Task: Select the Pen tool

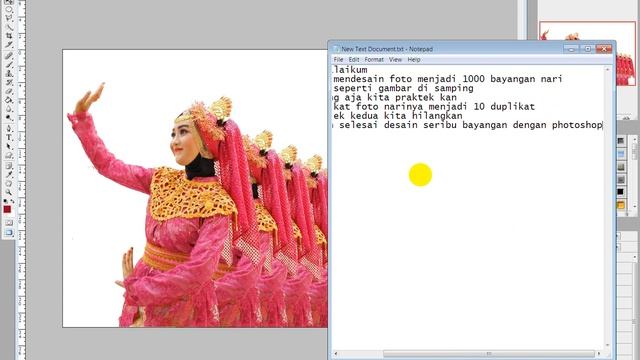Action: point(9,128)
